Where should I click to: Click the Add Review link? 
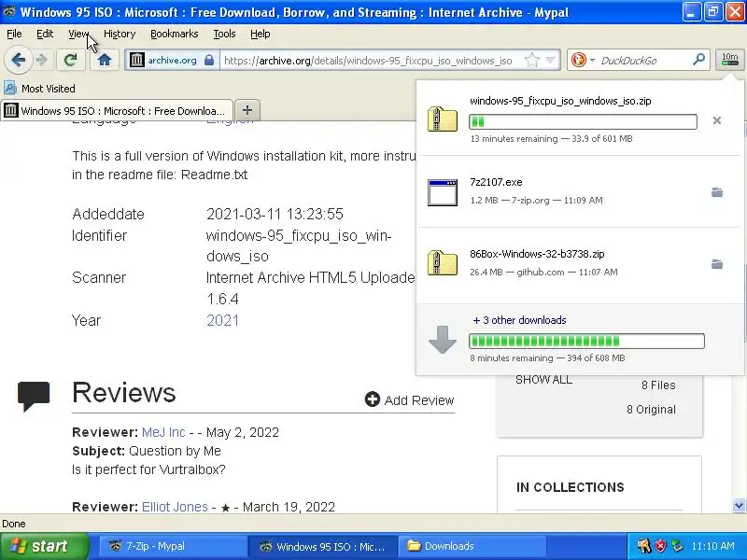point(410,400)
